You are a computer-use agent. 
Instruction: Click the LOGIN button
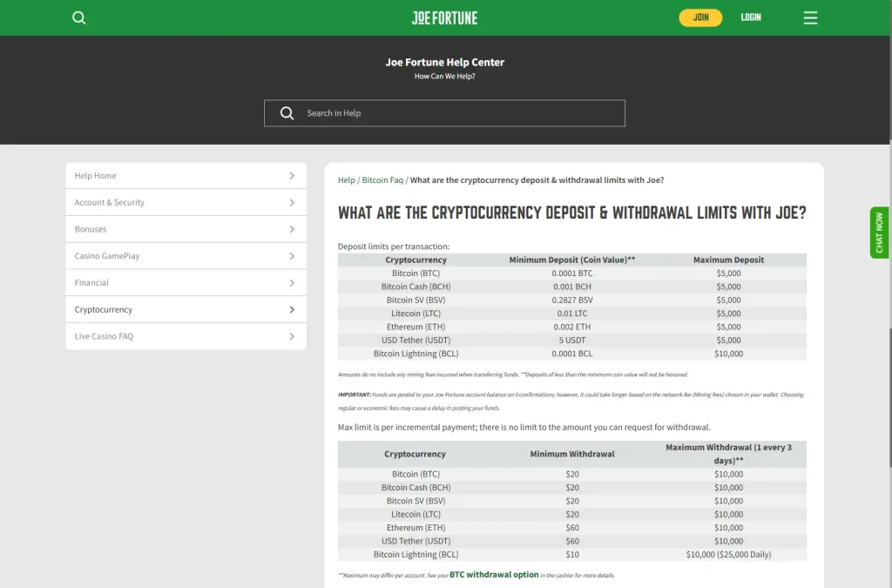[x=751, y=17]
